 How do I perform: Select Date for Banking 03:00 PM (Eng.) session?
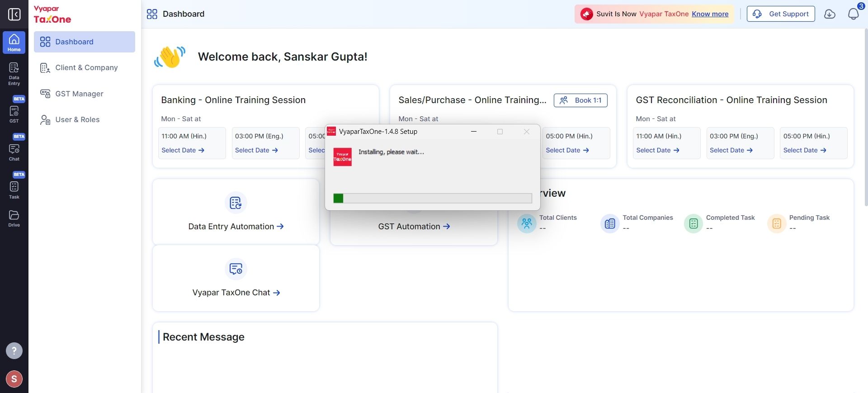tap(256, 150)
